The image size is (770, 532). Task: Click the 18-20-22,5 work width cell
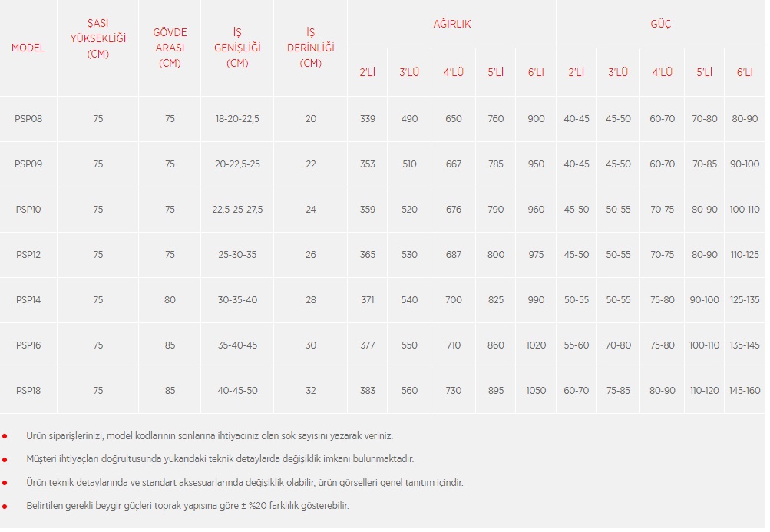(x=237, y=119)
